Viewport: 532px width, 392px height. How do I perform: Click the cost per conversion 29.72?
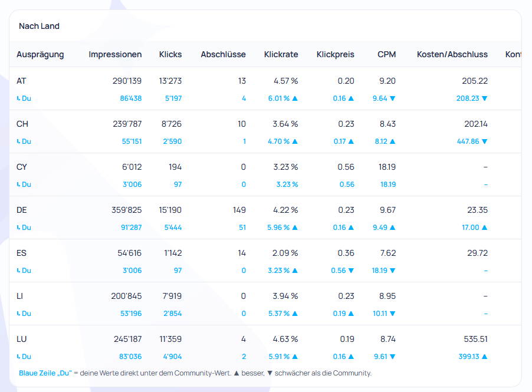477,253
